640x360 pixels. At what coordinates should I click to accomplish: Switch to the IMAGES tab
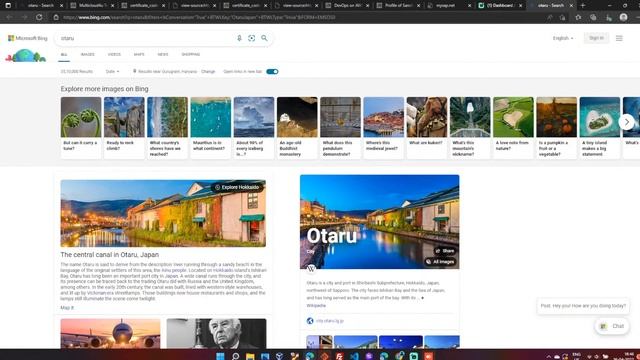click(87, 54)
